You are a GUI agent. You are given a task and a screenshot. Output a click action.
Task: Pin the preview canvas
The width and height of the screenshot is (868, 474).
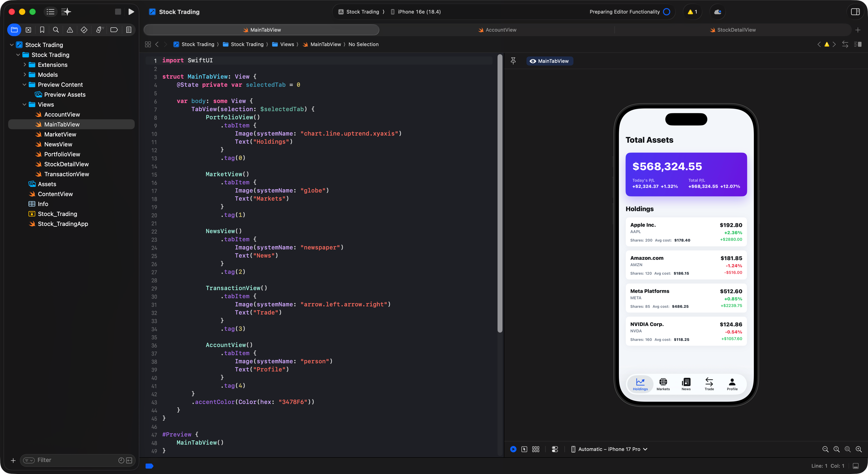[x=513, y=61]
